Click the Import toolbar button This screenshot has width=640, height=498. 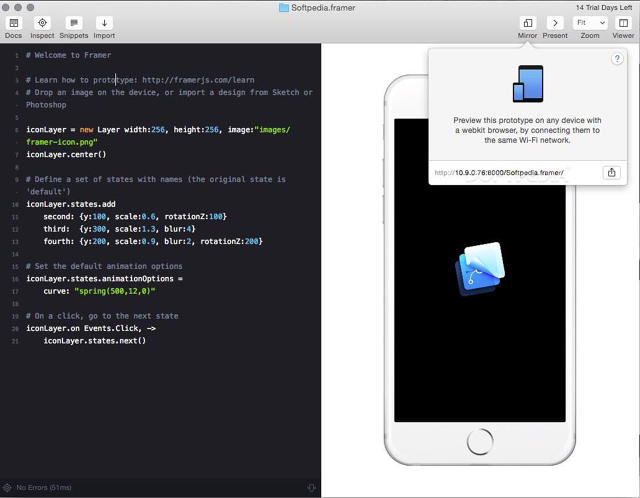click(104, 23)
